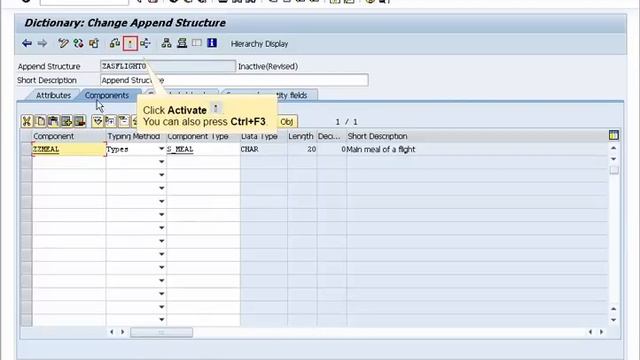Select the ZZMEAL component cell
The image size is (640, 360).
point(69,149)
